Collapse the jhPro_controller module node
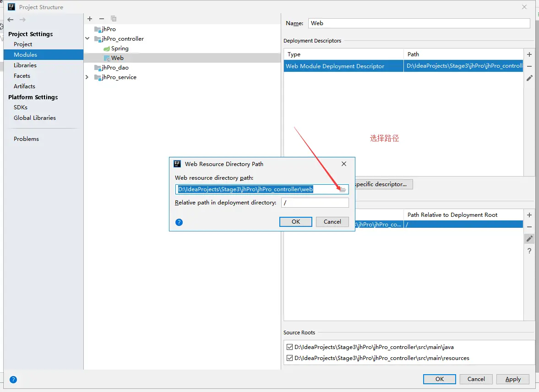This screenshot has height=392, width=539. click(x=87, y=39)
